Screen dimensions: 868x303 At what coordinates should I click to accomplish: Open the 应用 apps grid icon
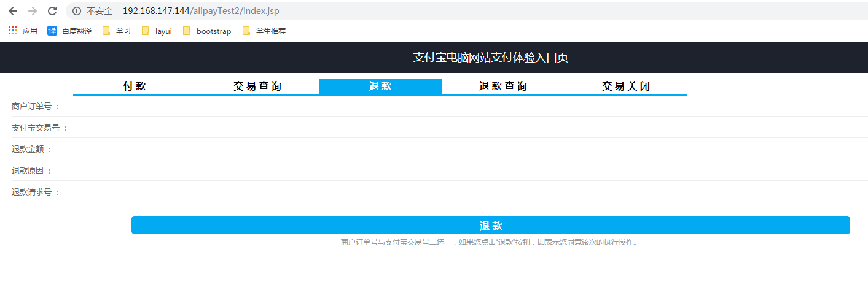pos(12,31)
